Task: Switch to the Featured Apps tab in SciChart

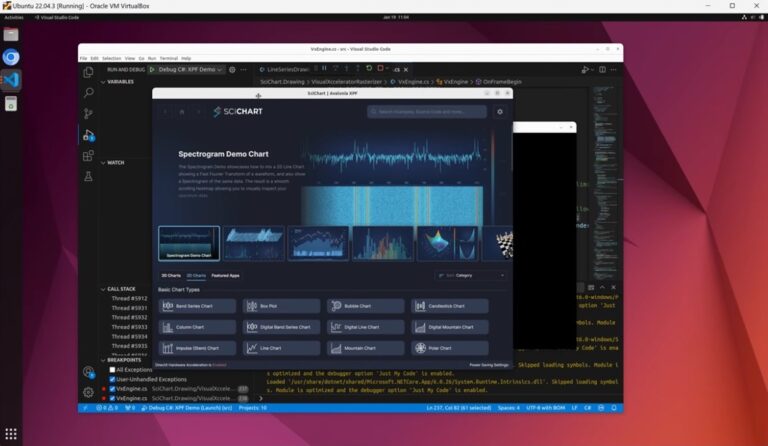Action: [x=226, y=276]
